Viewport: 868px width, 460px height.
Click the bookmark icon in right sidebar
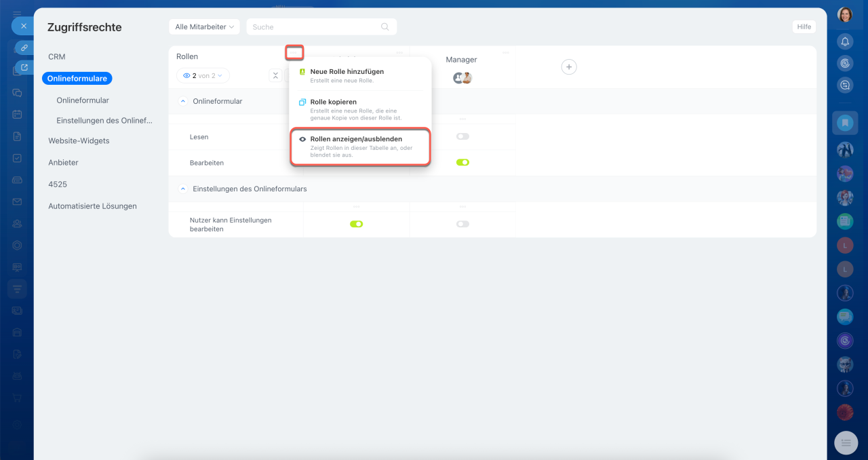point(845,123)
